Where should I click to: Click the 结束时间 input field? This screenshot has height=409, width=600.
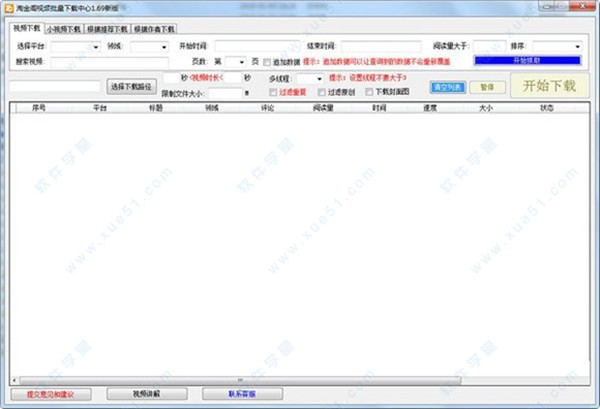pyautogui.click(x=382, y=46)
